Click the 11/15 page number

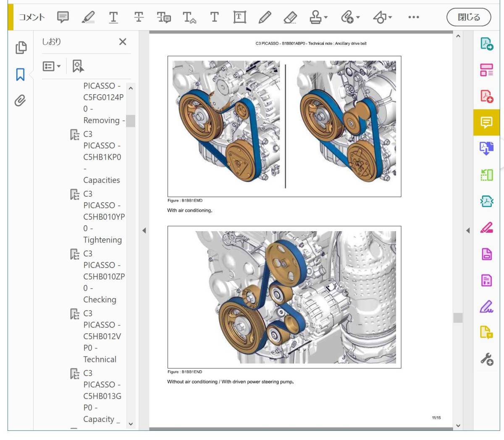(436, 418)
